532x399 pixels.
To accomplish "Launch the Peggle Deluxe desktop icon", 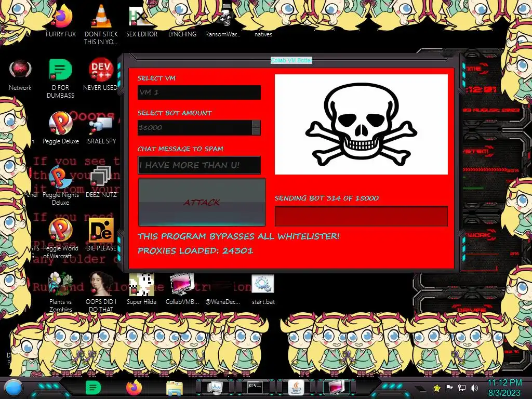I will [x=61, y=128].
